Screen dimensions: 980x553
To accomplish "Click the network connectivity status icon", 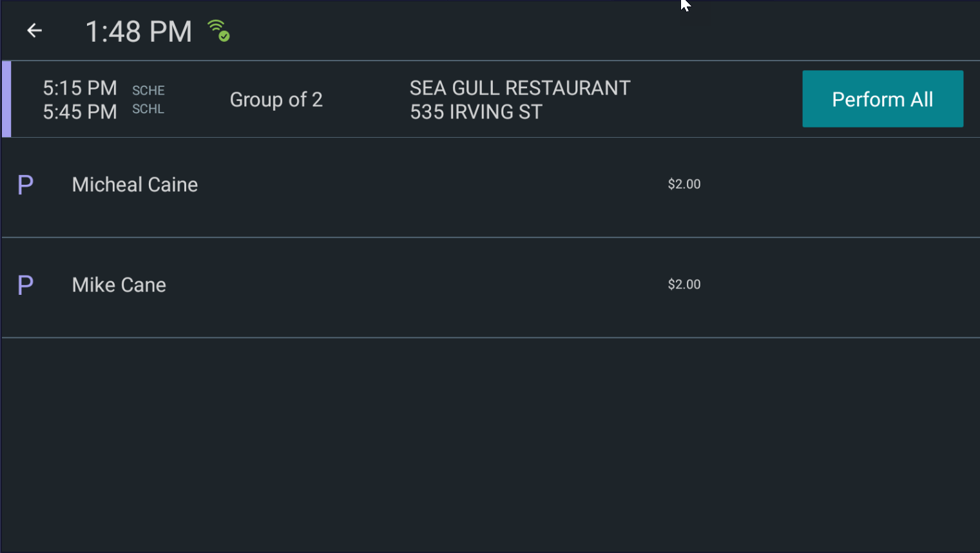I will (218, 30).
